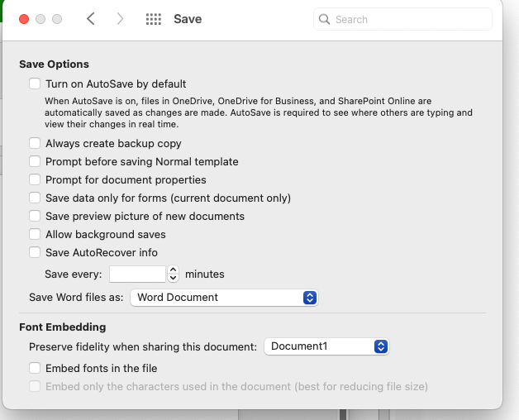Click the forward chevron arrow
This screenshot has height=420, width=519.
(120, 19)
